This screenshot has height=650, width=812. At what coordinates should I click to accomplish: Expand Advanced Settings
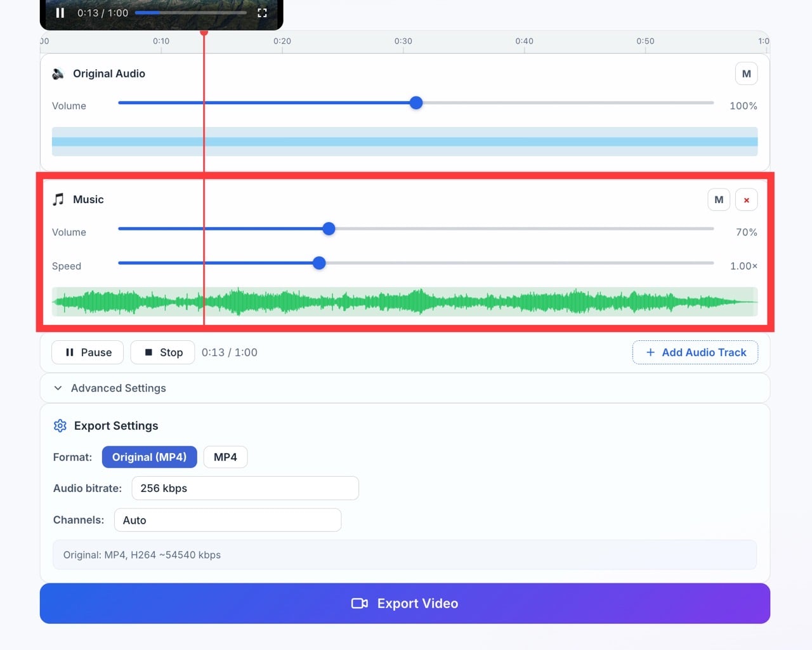point(405,388)
